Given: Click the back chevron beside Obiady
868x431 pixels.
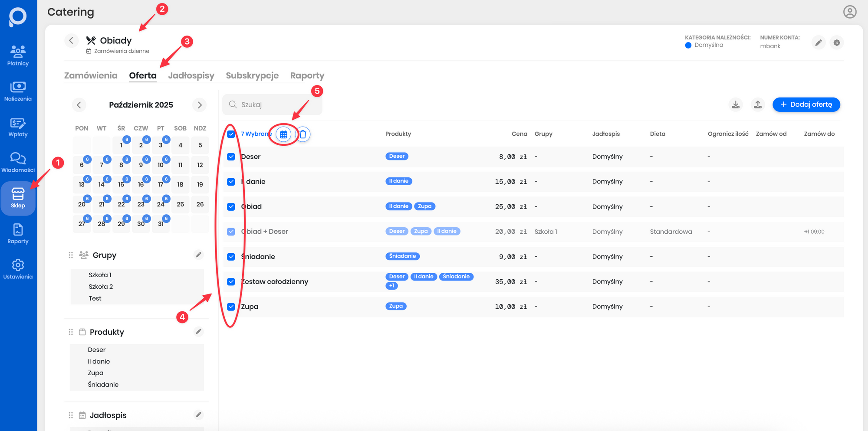Looking at the screenshot, I should 71,40.
